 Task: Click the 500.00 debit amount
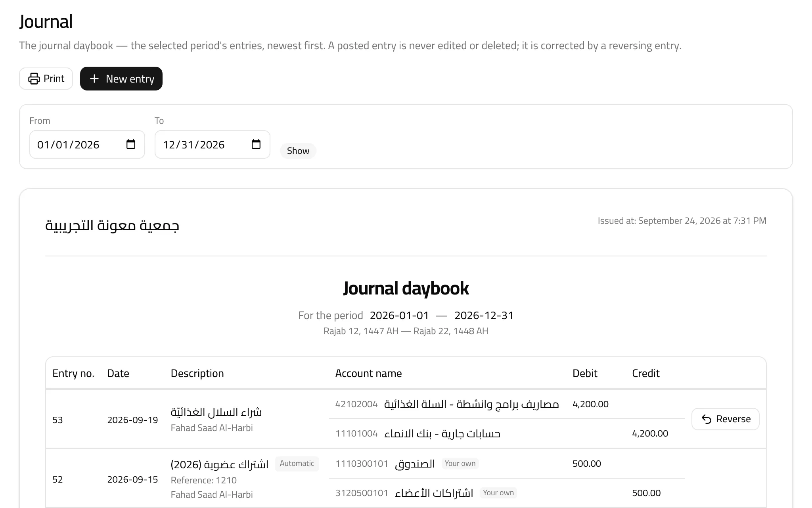point(587,464)
